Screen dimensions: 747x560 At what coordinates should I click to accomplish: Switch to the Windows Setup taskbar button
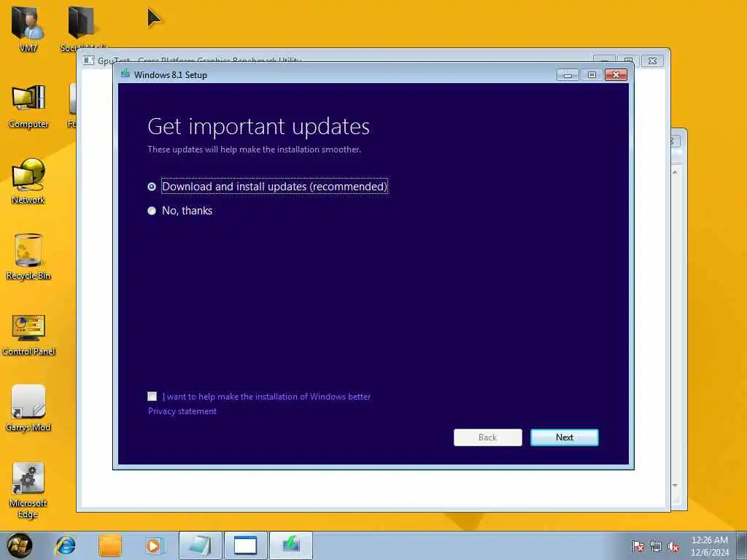pyautogui.click(x=291, y=545)
